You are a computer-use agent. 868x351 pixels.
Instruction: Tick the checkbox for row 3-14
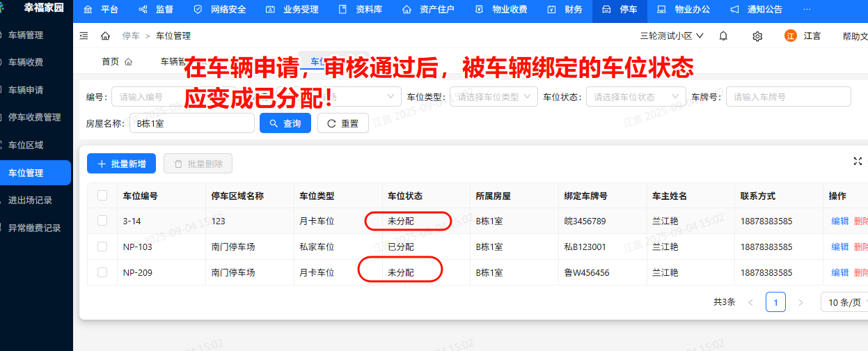click(102, 221)
